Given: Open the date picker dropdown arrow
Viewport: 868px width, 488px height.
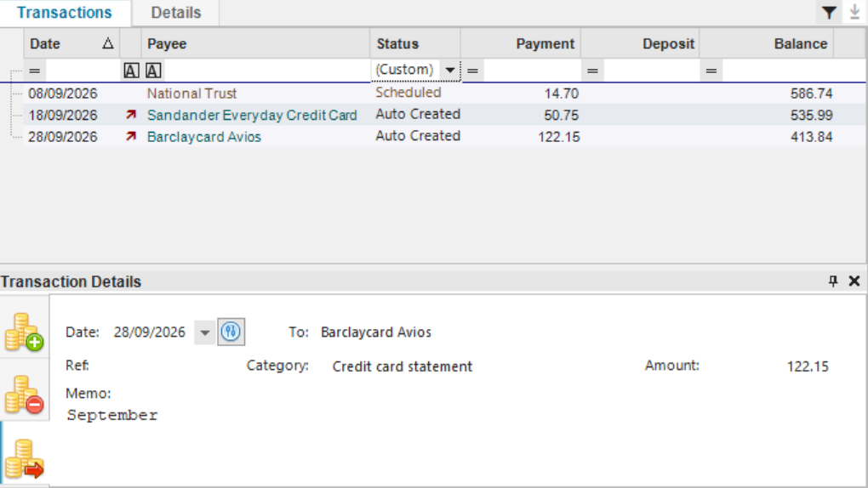Looking at the screenshot, I should coord(205,332).
